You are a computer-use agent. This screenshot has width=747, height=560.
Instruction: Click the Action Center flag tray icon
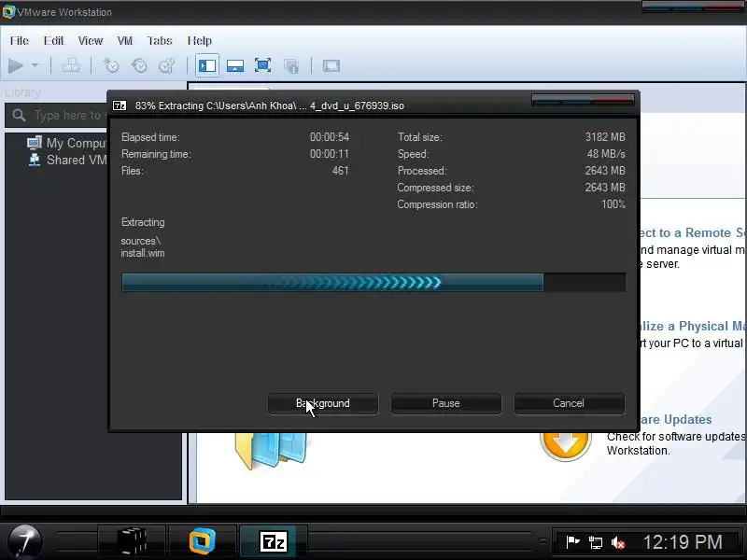click(572, 542)
